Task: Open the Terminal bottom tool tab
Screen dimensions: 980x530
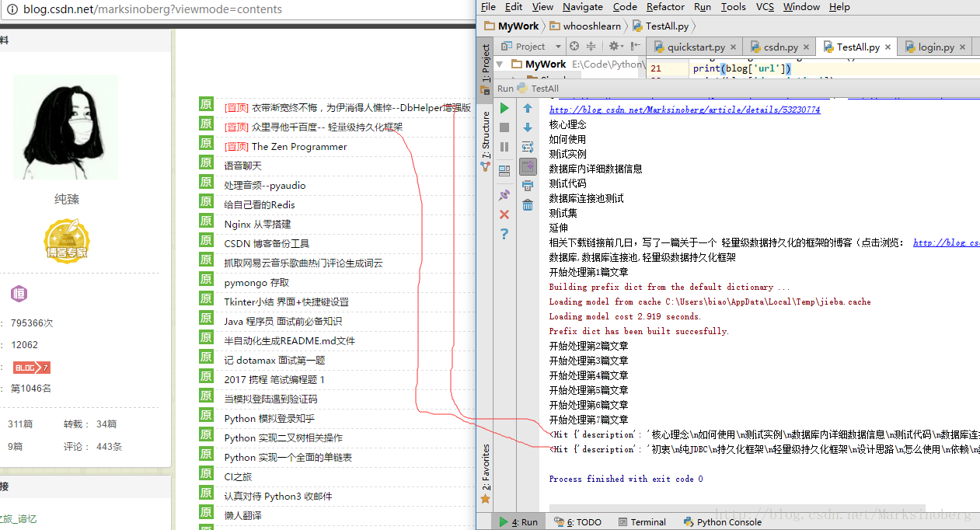Action: click(x=641, y=522)
